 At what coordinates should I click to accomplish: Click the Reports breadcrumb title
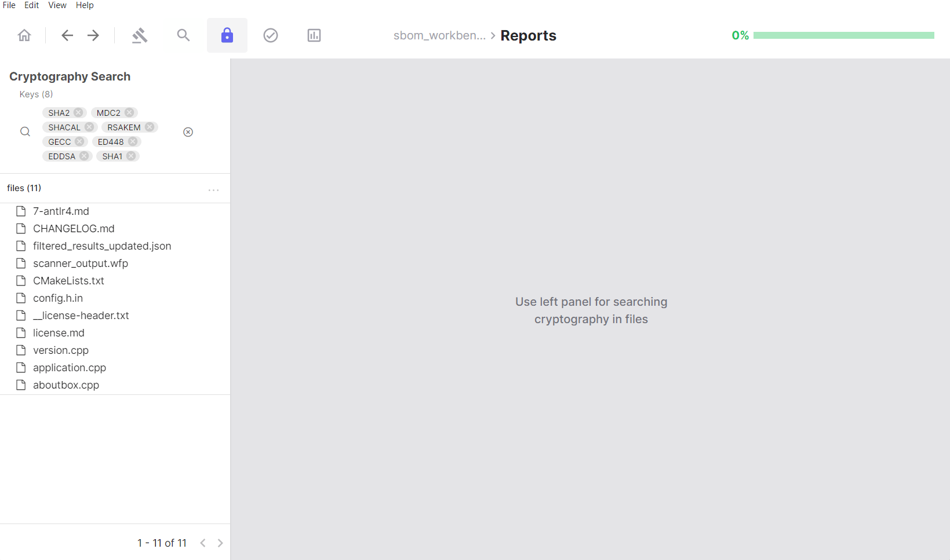[x=528, y=35]
